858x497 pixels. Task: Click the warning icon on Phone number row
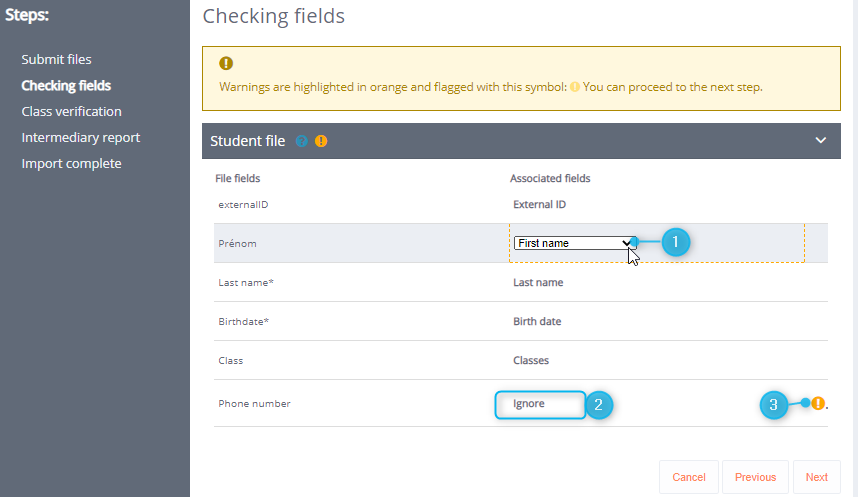coord(818,404)
